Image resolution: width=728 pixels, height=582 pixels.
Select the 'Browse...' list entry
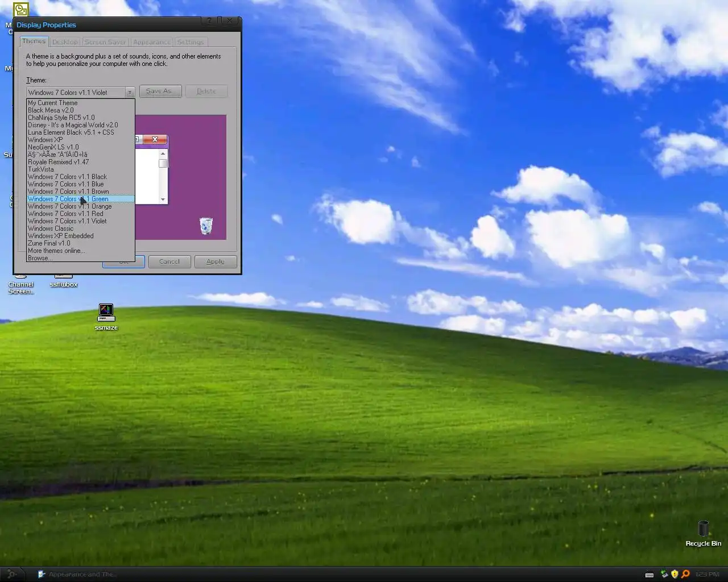[x=81, y=258]
